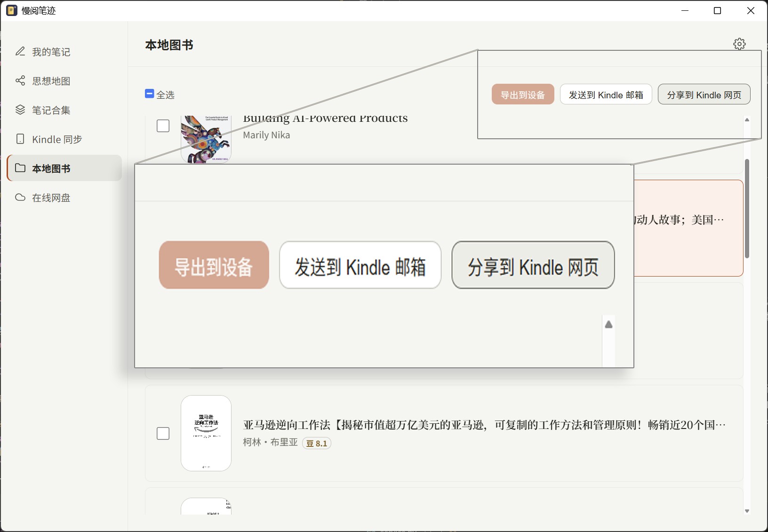Click the author name 柯林・布里亚
Image resolution: width=768 pixels, height=532 pixels.
tap(270, 442)
